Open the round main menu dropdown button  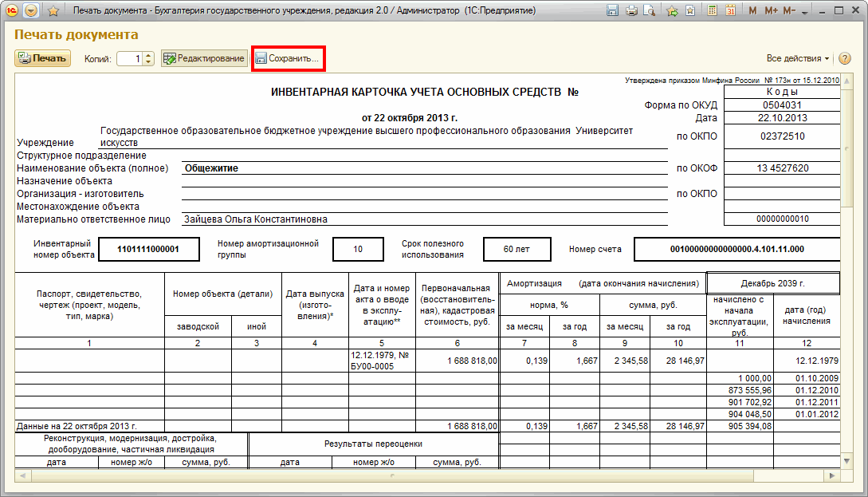pyautogui.click(x=31, y=11)
